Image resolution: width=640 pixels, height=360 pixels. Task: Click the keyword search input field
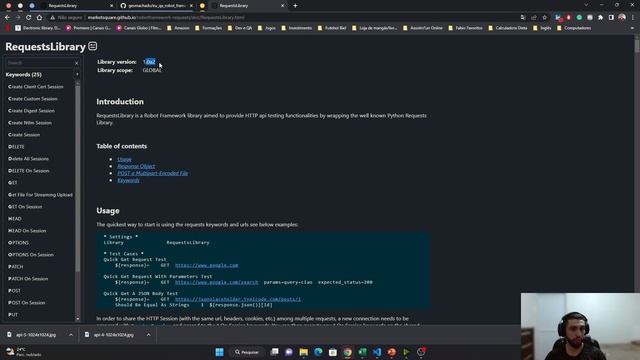[40, 63]
